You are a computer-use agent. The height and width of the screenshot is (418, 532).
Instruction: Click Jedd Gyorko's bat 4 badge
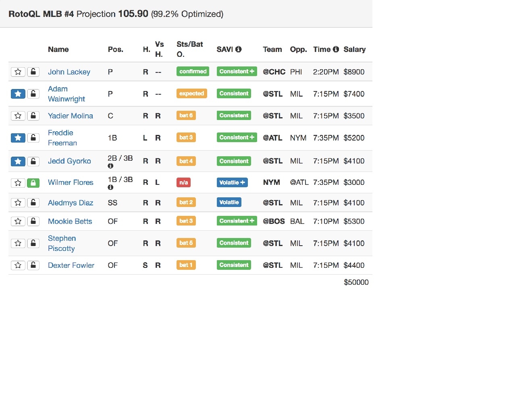186,161
